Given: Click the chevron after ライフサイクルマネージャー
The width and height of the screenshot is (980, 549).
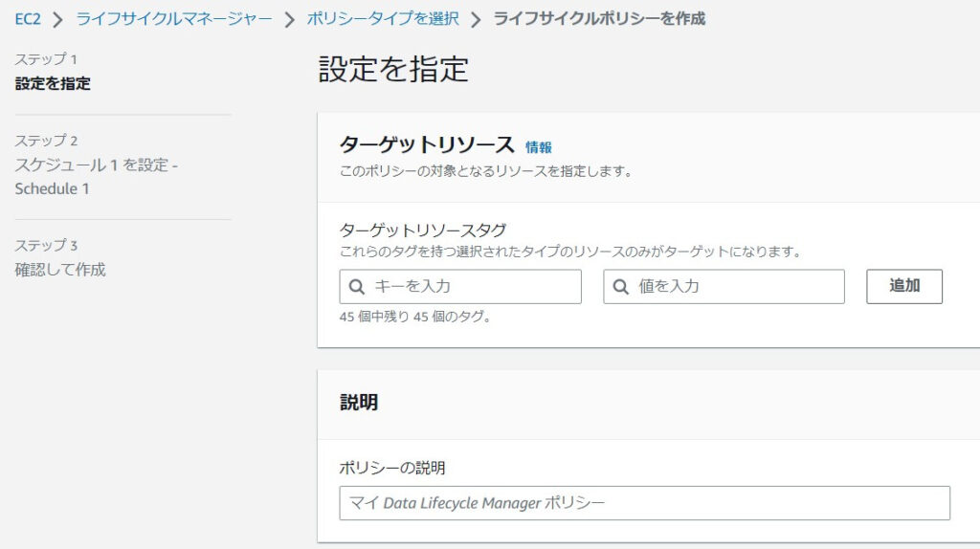Looking at the screenshot, I should click(289, 19).
